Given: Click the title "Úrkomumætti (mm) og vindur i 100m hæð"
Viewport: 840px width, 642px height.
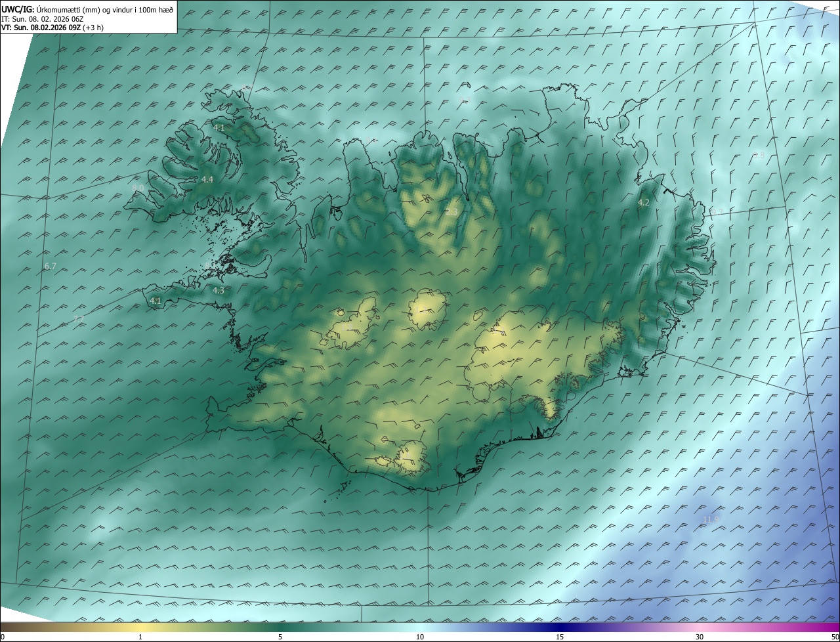Looking at the screenshot, I should point(104,9).
